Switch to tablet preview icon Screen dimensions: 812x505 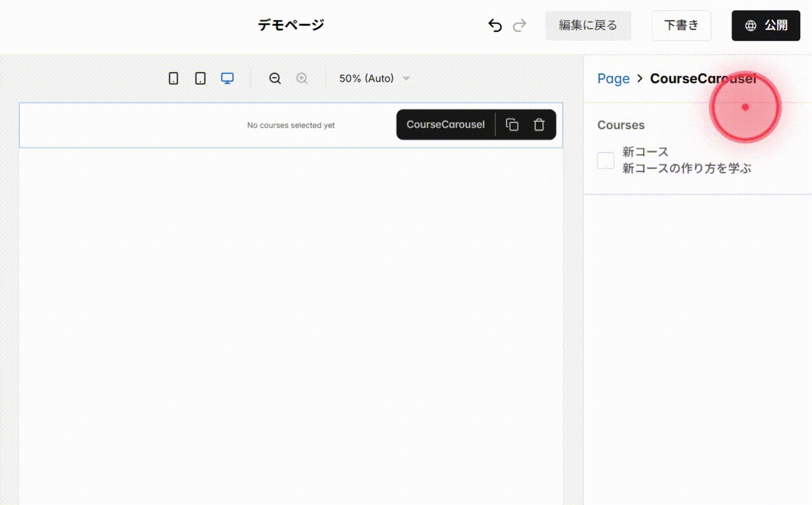point(200,78)
